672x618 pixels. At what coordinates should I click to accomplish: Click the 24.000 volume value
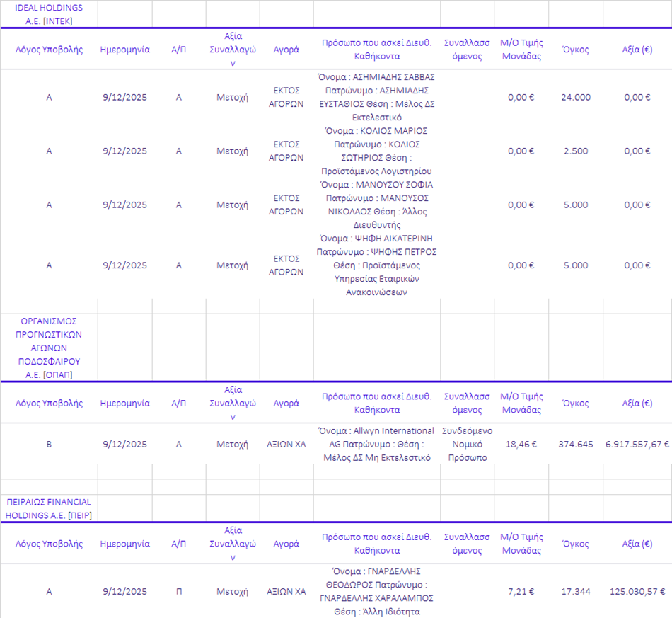(576, 98)
